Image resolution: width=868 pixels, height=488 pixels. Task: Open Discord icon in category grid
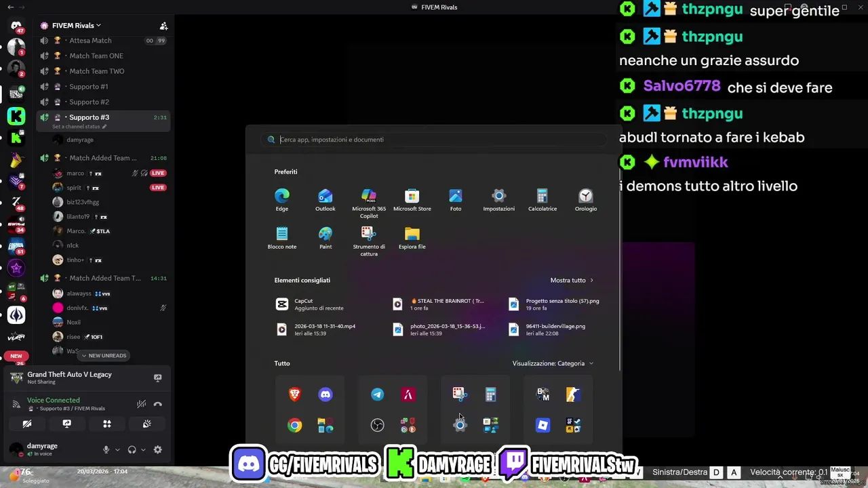[x=325, y=394]
